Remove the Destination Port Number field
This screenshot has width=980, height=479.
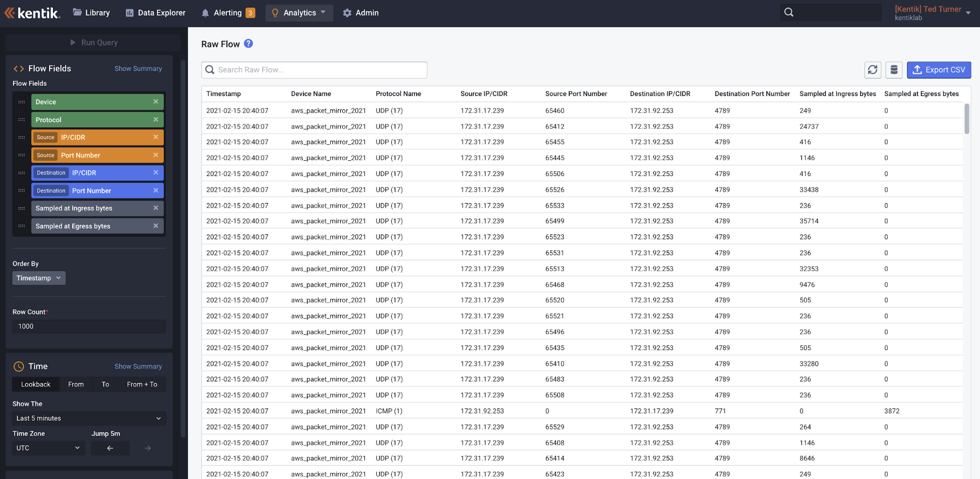coord(155,190)
